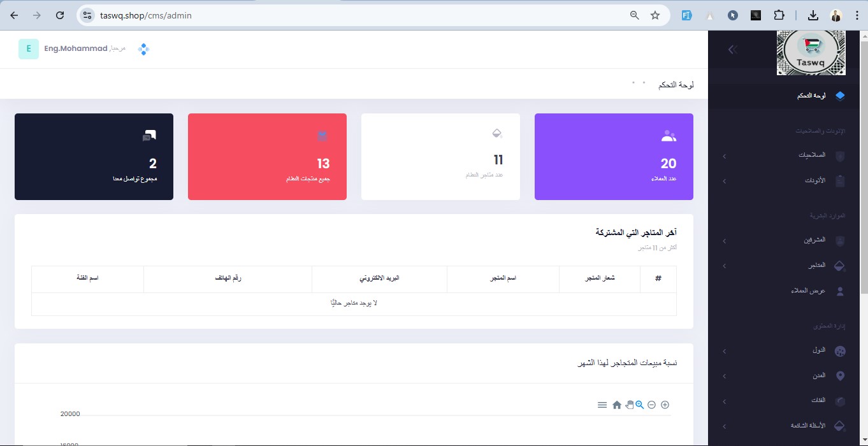Screen dimensions: 868x446
Task: Enable the chart panning hand tool
Action: [x=629, y=405]
